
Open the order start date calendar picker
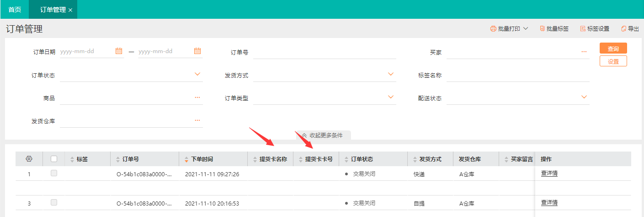(119, 51)
